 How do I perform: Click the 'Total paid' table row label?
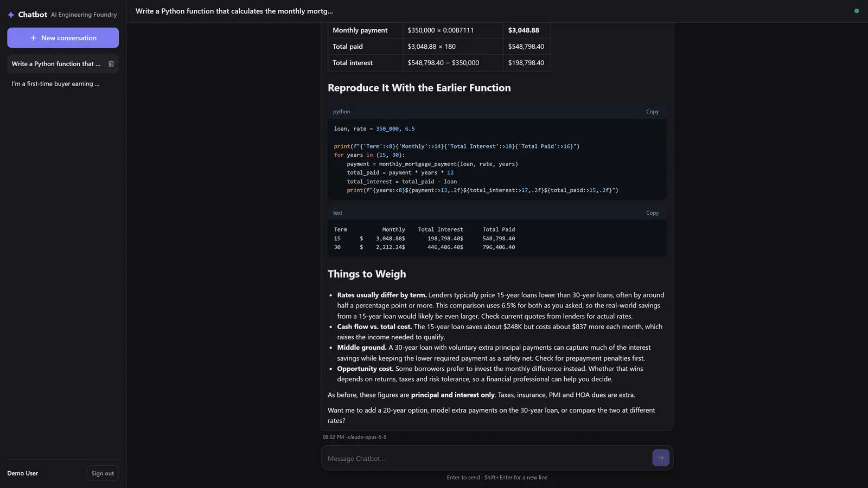point(348,47)
